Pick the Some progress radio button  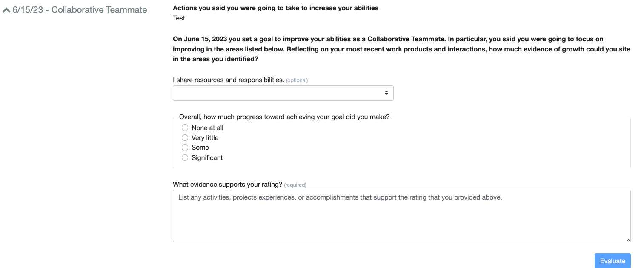click(185, 148)
